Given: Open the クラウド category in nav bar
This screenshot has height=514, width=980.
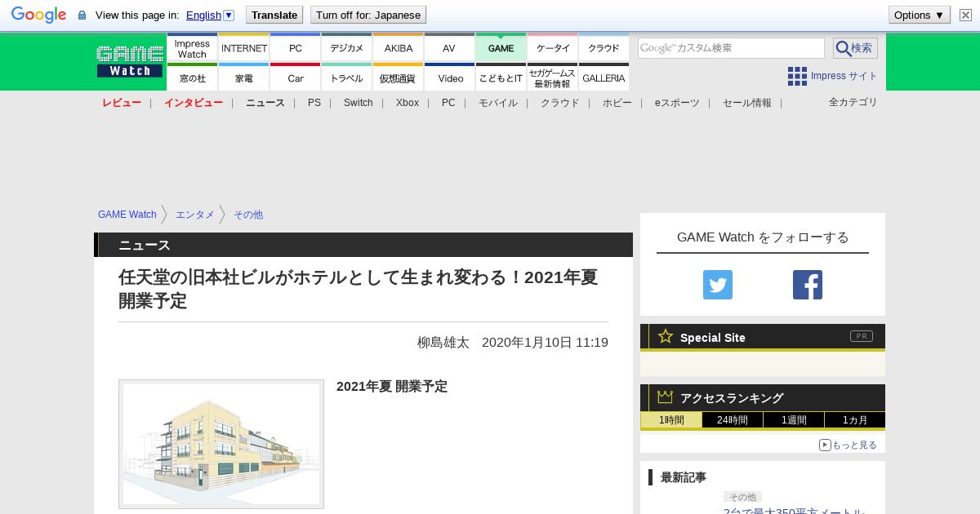Looking at the screenshot, I should coord(560,103).
